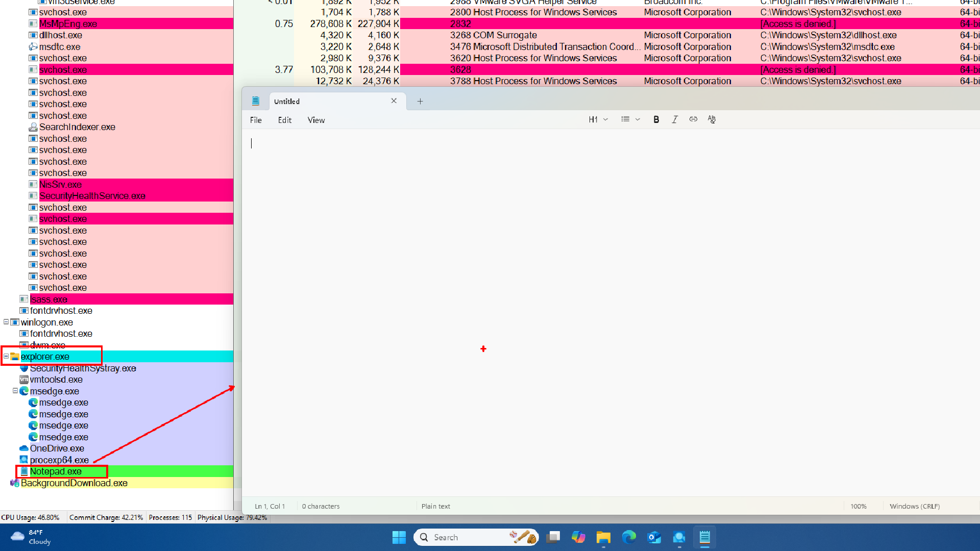Click the 100% zoom level indicator

(x=859, y=506)
